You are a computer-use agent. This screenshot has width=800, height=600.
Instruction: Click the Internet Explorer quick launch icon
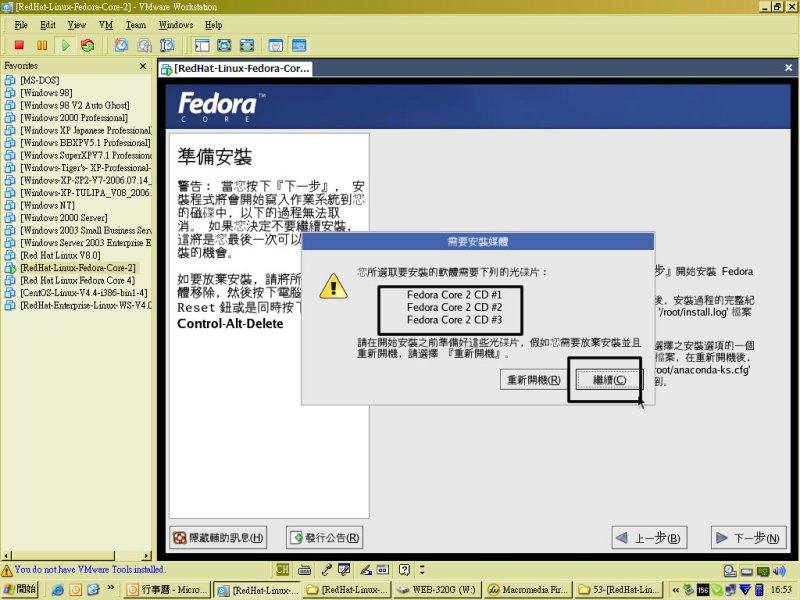[x=58, y=590]
